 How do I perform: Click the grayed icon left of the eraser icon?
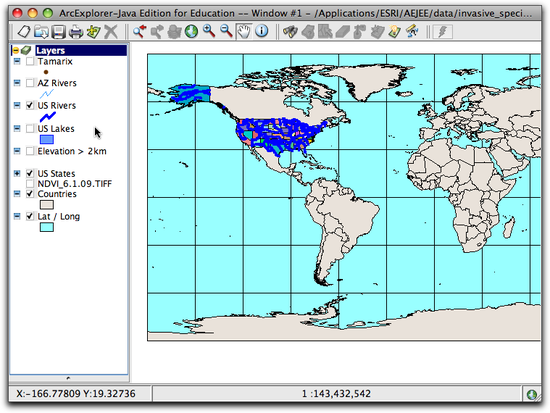coord(325,32)
